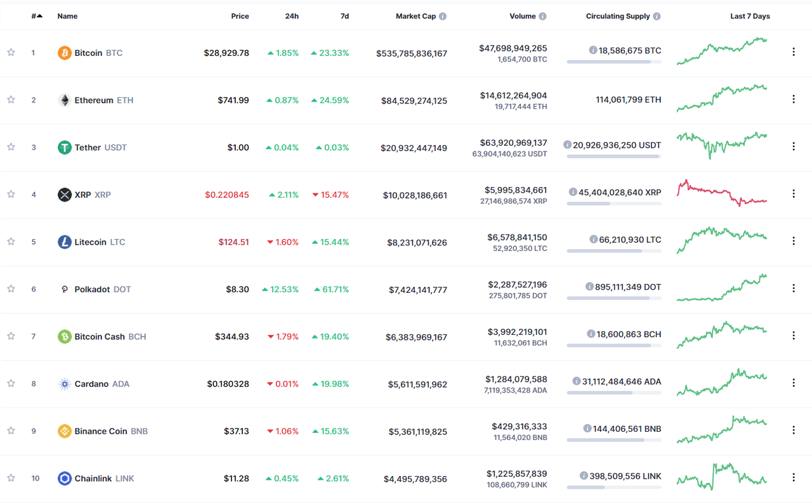Open Bitcoin volume $47,698,949,265 link
812x504 pixels.
tap(513, 48)
